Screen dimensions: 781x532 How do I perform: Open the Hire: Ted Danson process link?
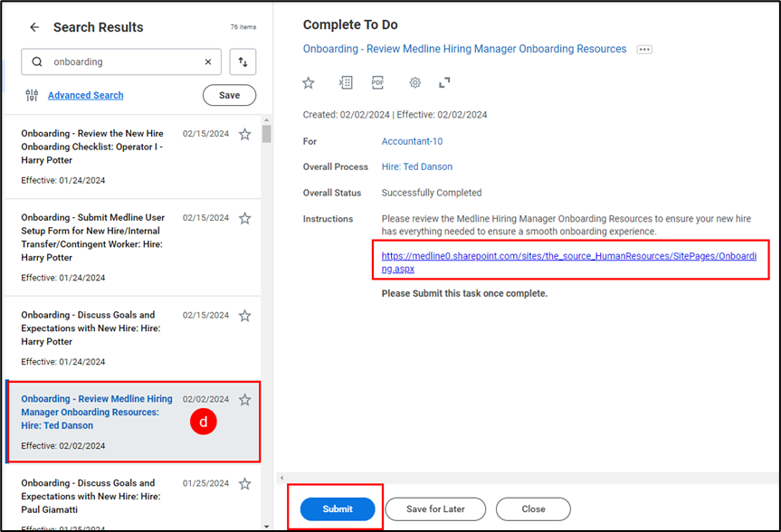click(x=416, y=166)
